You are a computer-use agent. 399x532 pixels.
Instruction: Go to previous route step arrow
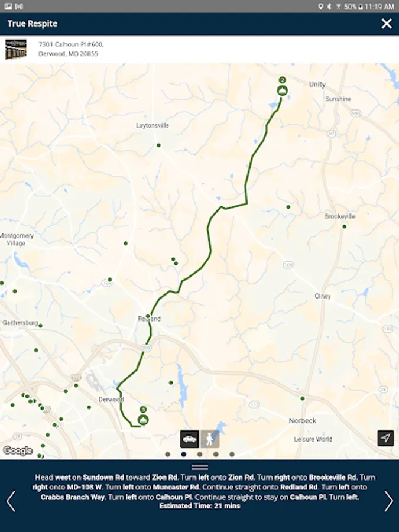click(x=11, y=501)
